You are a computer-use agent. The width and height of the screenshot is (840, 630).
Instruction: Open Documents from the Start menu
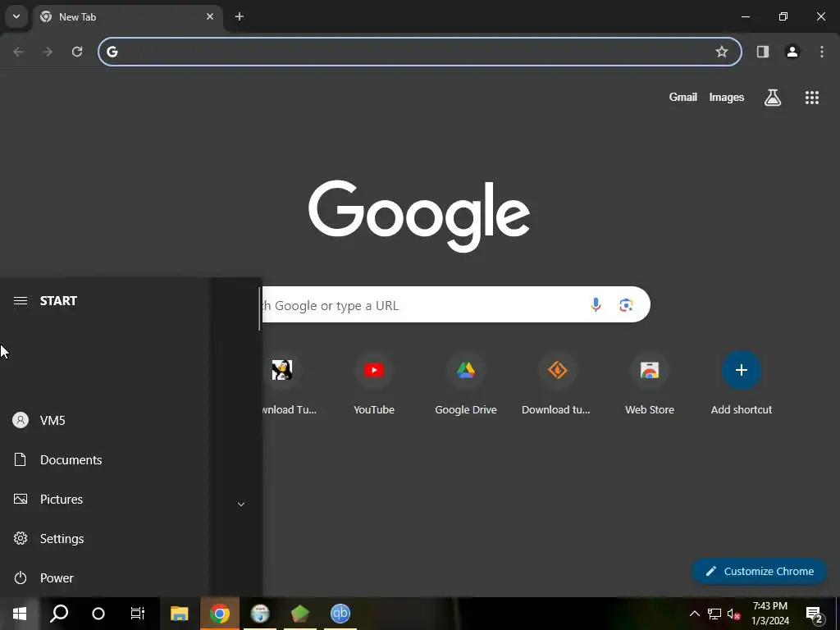(x=105, y=459)
